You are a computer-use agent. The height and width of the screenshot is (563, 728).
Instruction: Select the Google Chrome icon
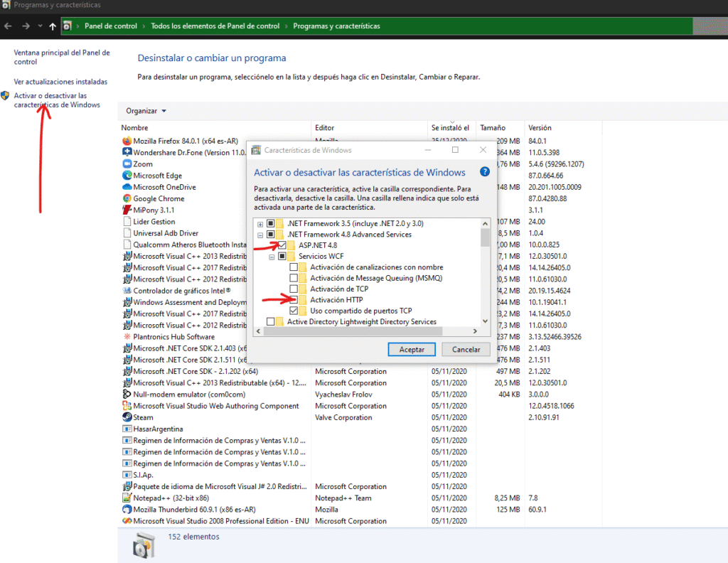(127, 198)
